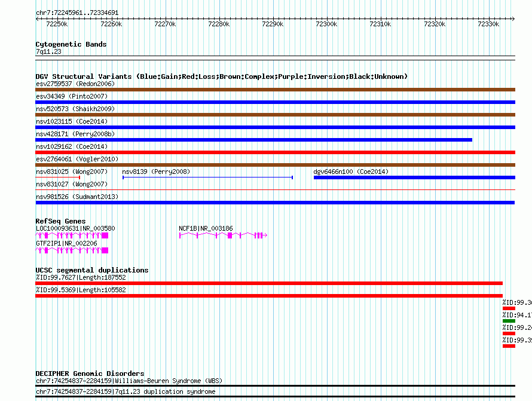Click the esv2759537 (Redon2006) label
The image size is (532, 401).
tap(75, 84)
